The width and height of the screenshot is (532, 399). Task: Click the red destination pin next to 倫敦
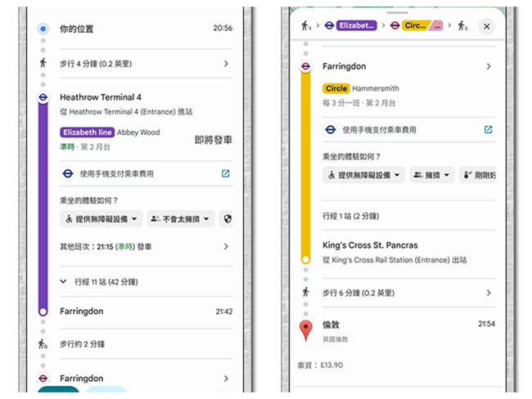pyautogui.click(x=306, y=330)
